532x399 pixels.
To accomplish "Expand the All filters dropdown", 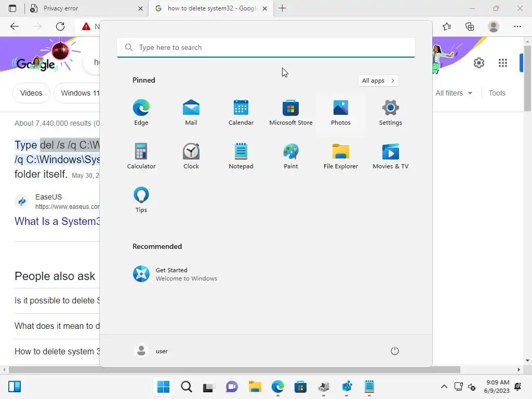I will click(454, 93).
